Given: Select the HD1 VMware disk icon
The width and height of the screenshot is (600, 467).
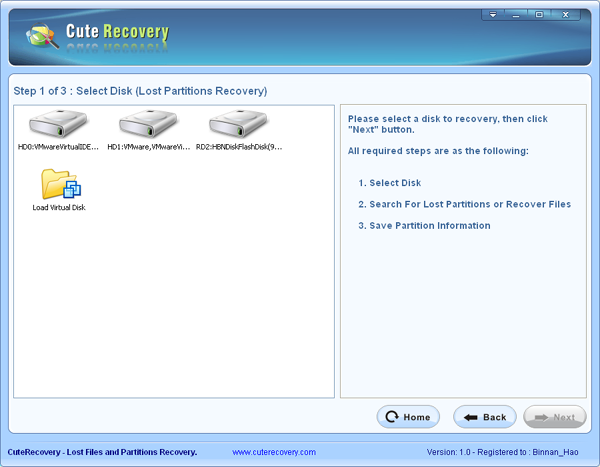Looking at the screenshot, I should (x=148, y=124).
